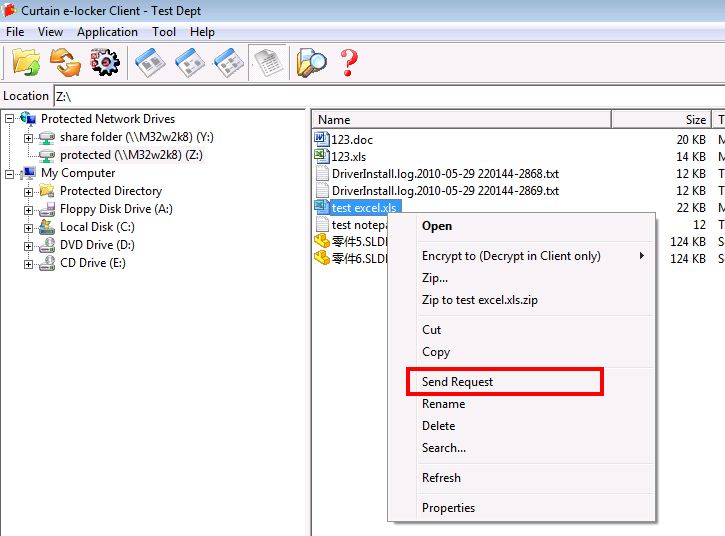Choose Refresh in the context menu
Image resolution: width=725 pixels, height=536 pixels.
click(521, 477)
